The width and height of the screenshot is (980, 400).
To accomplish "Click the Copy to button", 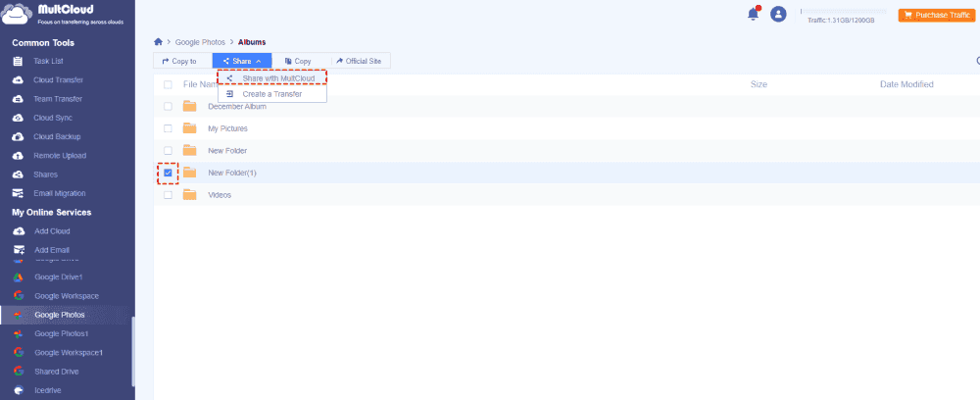I will point(179,61).
